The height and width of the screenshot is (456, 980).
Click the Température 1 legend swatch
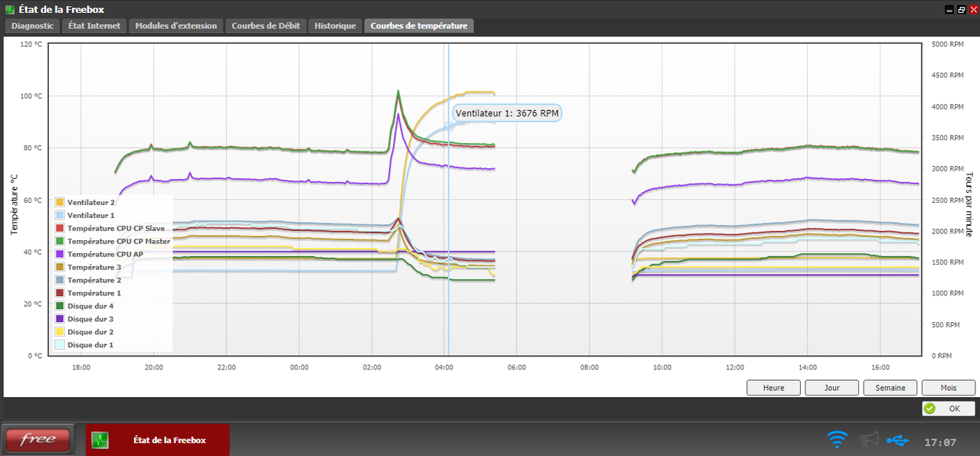tap(60, 293)
